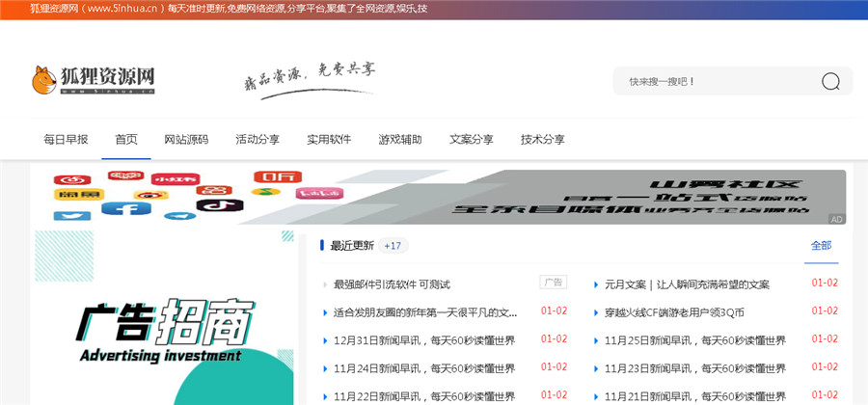
Task: Open 穿越火线CF端游老用户领3Q币 article
Action: (x=674, y=312)
